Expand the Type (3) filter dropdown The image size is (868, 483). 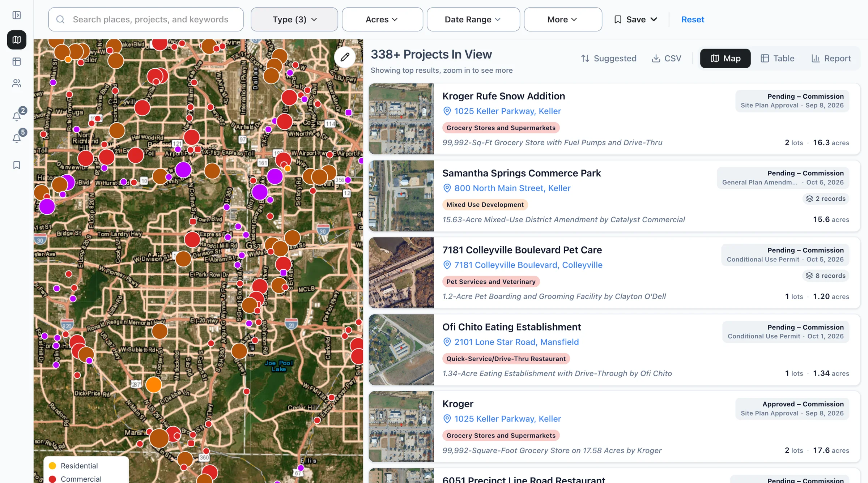294,20
